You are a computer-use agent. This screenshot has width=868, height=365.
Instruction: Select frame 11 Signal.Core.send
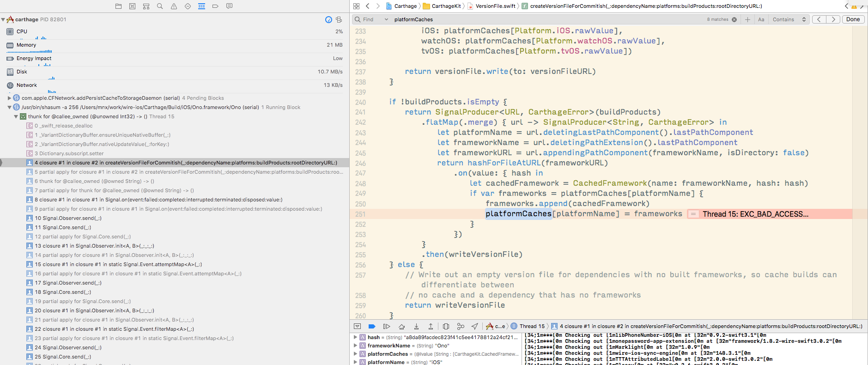point(175,227)
